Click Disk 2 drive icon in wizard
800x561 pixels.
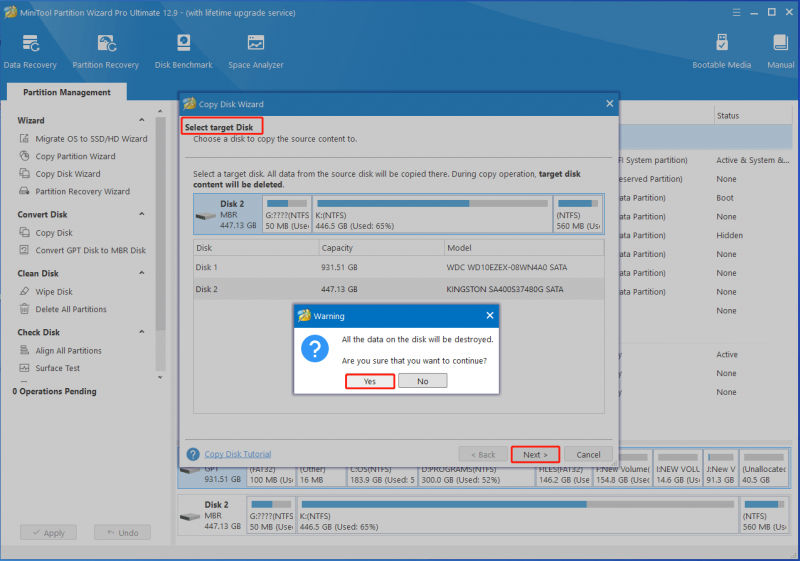point(206,216)
